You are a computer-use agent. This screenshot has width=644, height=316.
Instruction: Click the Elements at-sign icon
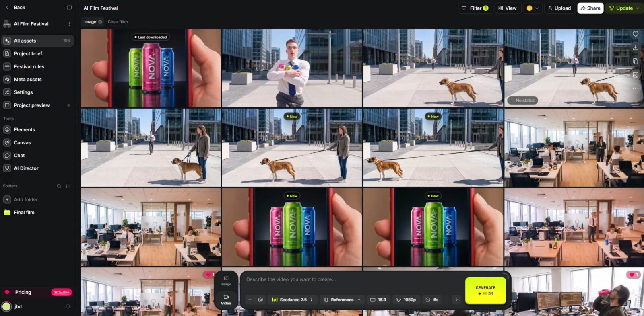point(7,129)
